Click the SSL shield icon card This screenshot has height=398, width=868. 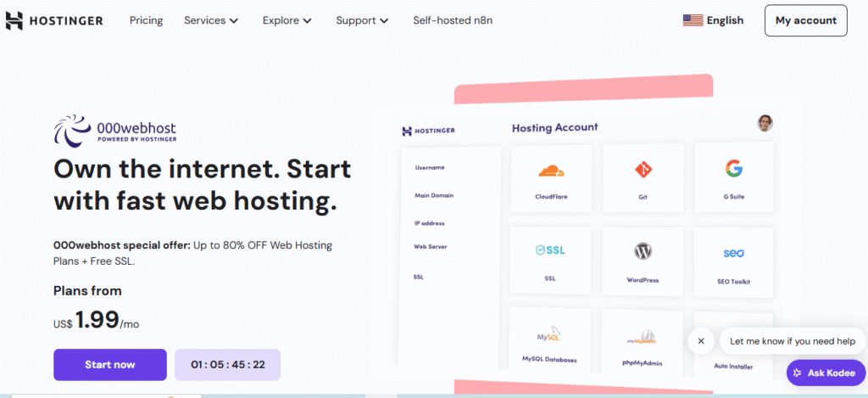pos(550,261)
